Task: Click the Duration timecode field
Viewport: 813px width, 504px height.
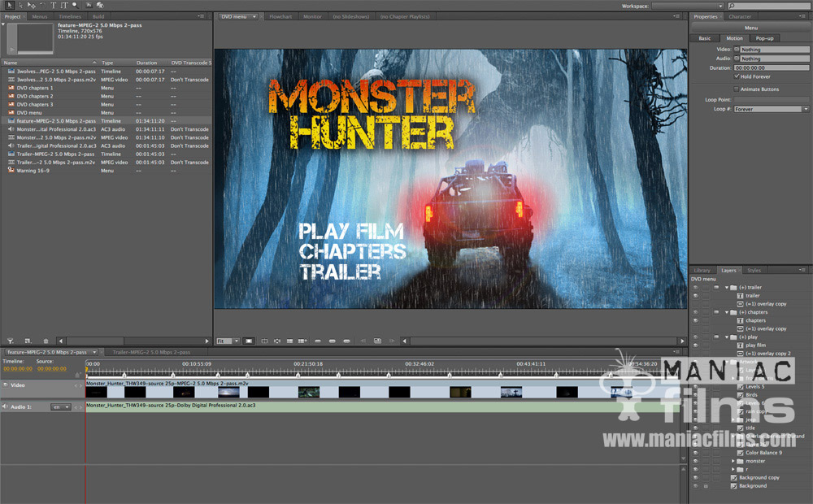Action: pos(771,68)
